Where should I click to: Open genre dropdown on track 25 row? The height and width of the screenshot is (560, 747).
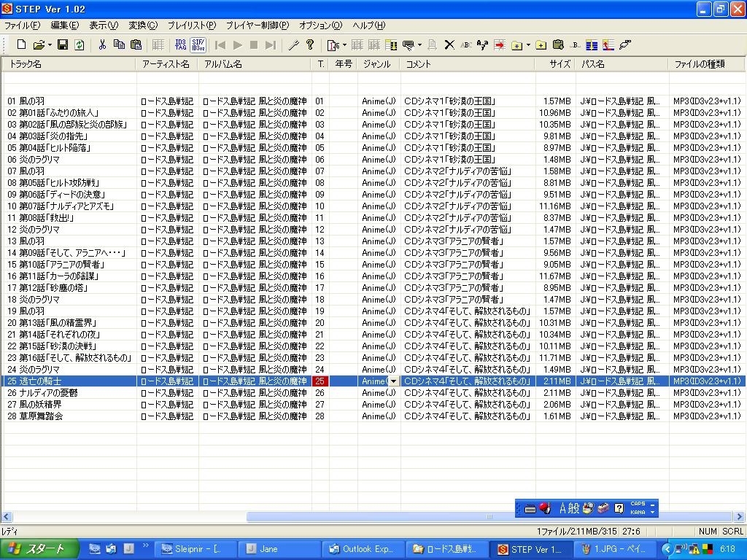tap(393, 381)
